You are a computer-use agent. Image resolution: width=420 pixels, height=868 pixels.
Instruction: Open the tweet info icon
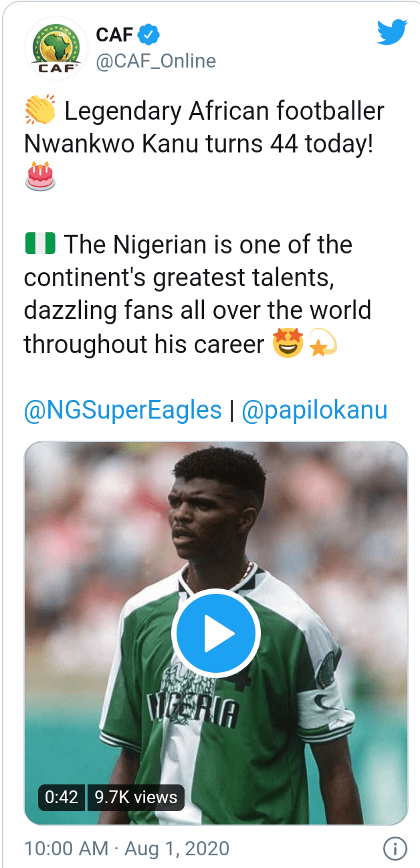tap(395, 849)
